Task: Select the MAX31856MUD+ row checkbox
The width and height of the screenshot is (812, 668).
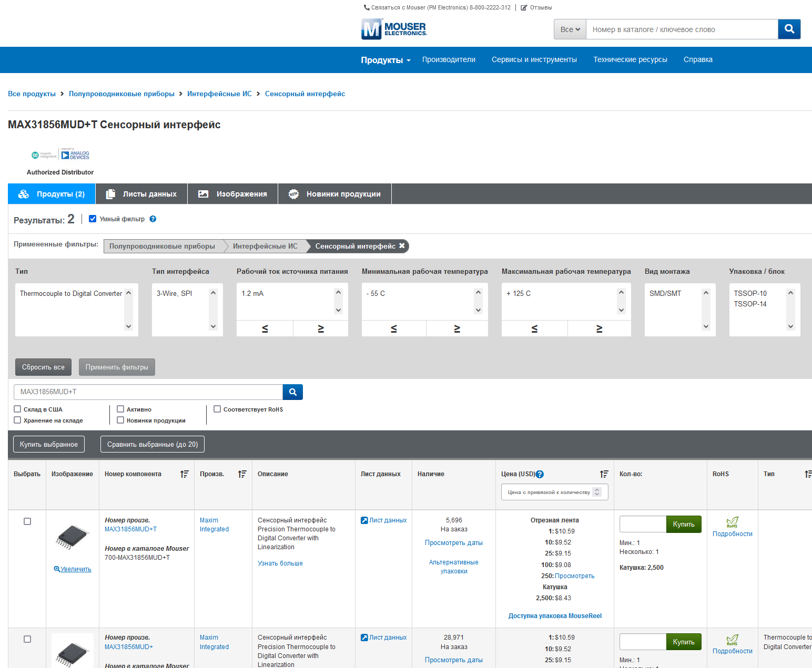Action: pos(27,639)
